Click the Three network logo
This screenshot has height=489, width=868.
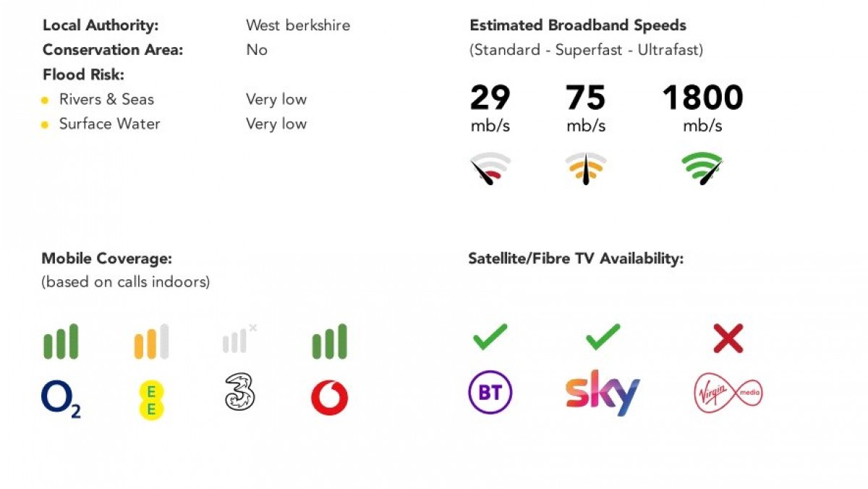239,393
